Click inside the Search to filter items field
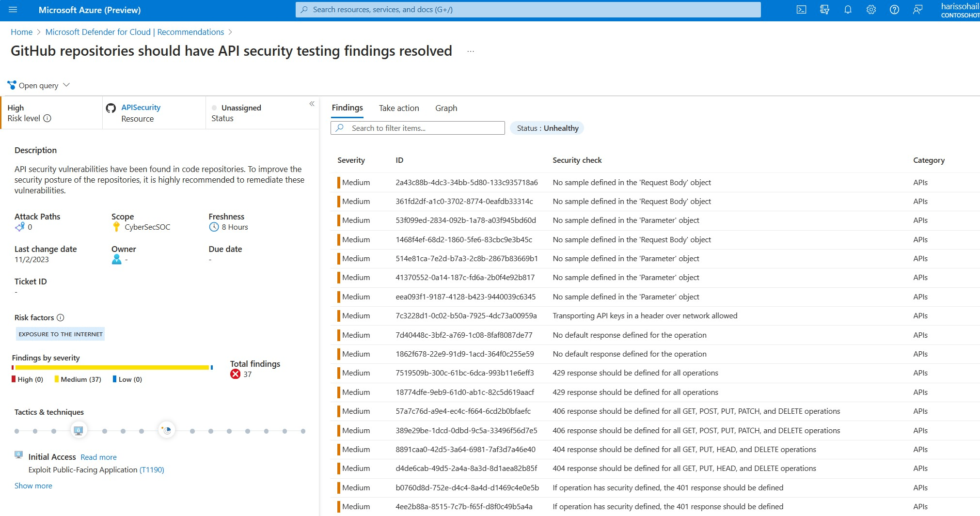Screen dimensions: 980x516 417,128
